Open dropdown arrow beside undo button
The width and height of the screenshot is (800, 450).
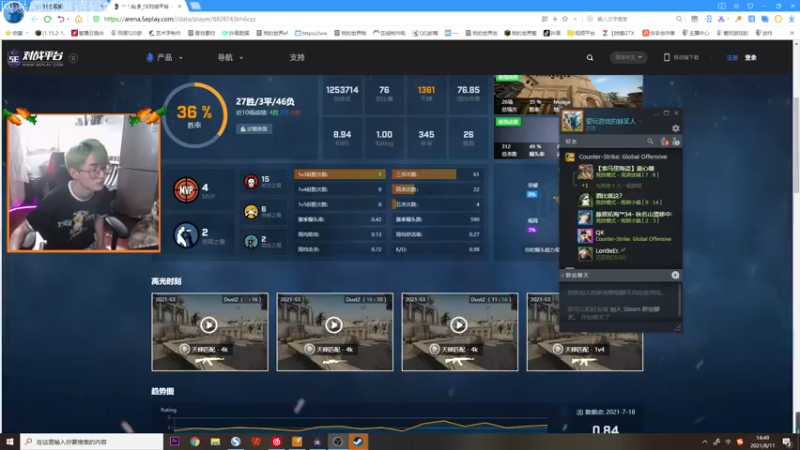(68, 19)
